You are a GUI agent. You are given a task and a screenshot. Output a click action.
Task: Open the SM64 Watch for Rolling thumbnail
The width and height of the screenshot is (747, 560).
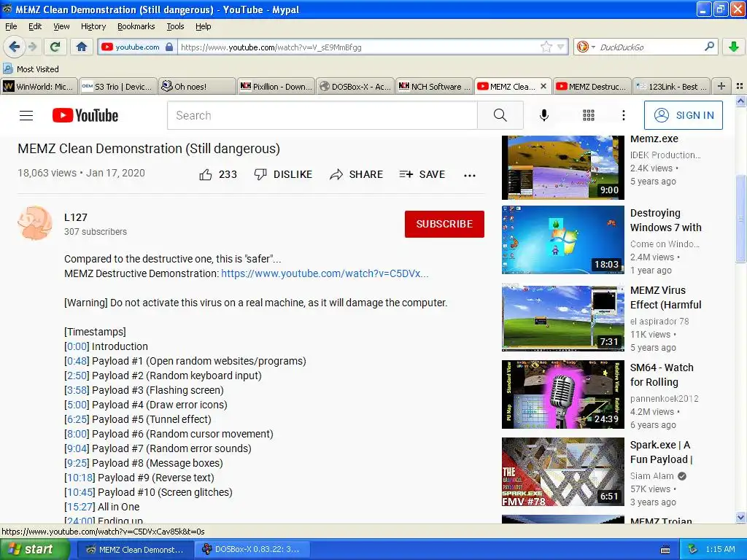(562, 394)
